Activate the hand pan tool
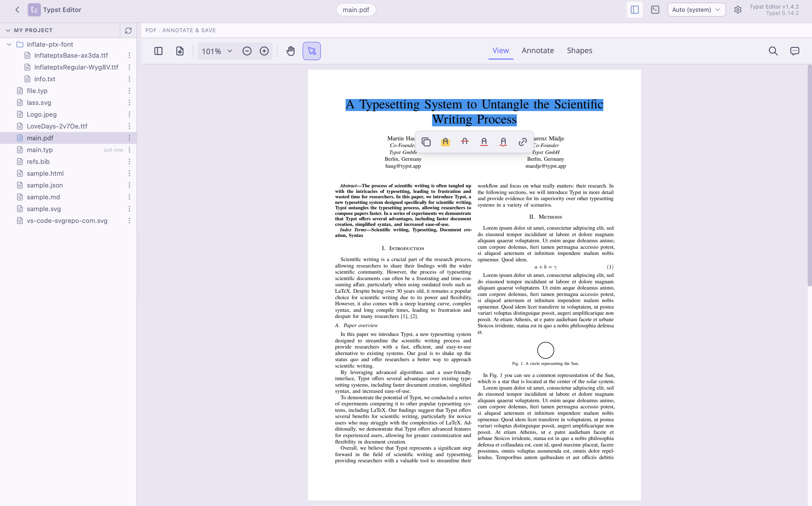 pos(290,51)
